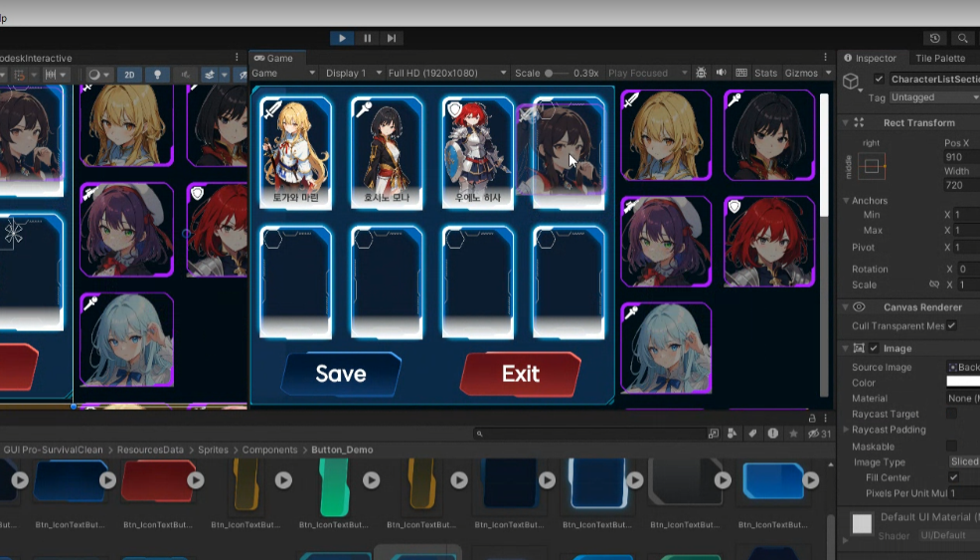Click the Game view character list scrollbar
Viewport: 980px width, 560px height.
click(824, 153)
